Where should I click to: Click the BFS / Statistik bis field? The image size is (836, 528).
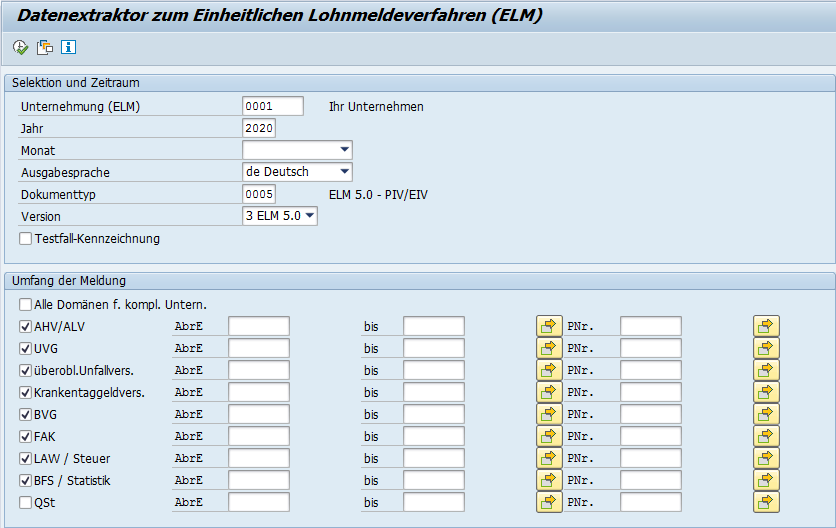[x=434, y=480]
